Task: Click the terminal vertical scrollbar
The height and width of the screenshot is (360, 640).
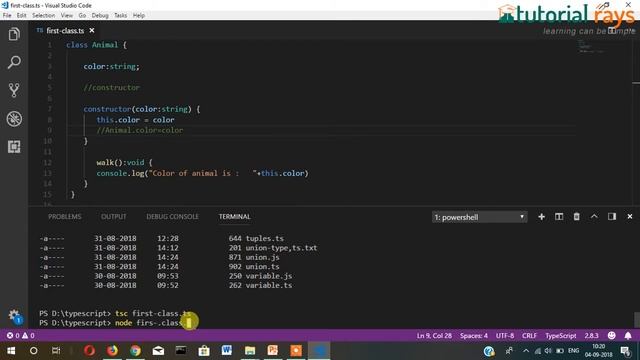Action: 636,320
